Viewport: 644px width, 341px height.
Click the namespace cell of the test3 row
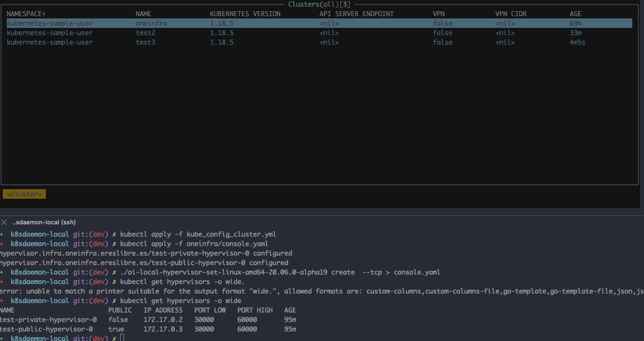50,42
